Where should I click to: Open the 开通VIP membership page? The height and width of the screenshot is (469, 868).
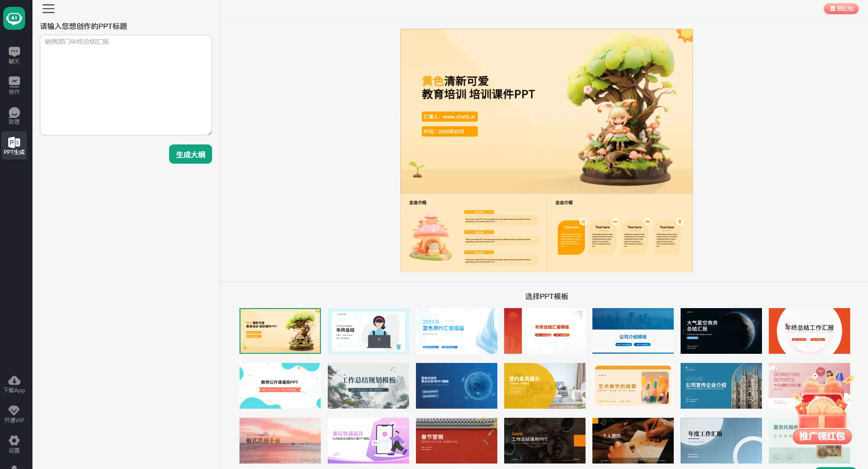click(14, 414)
